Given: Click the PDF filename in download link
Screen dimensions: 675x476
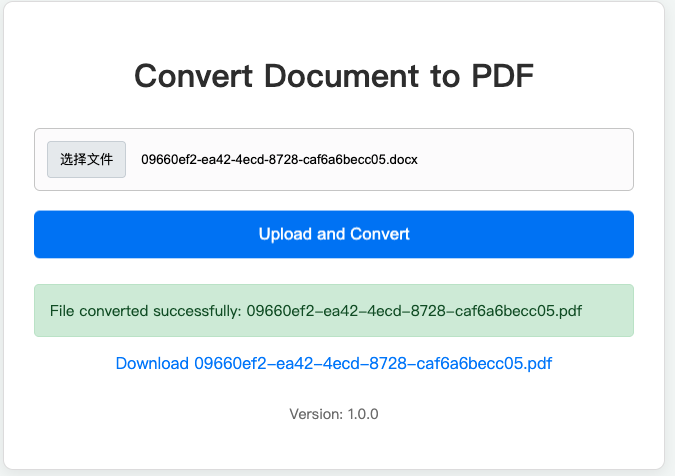Looking at the screenshot, I should tap(373, 363).
